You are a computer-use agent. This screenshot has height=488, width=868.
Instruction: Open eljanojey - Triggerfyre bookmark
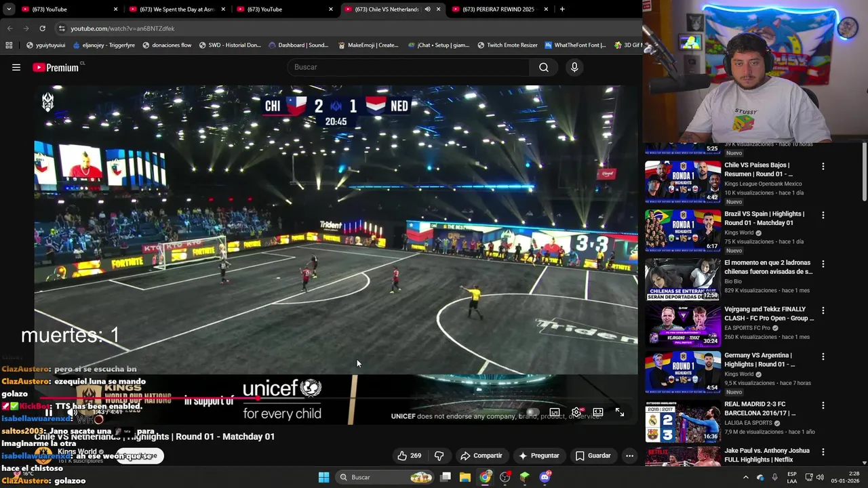pos(103,45)
